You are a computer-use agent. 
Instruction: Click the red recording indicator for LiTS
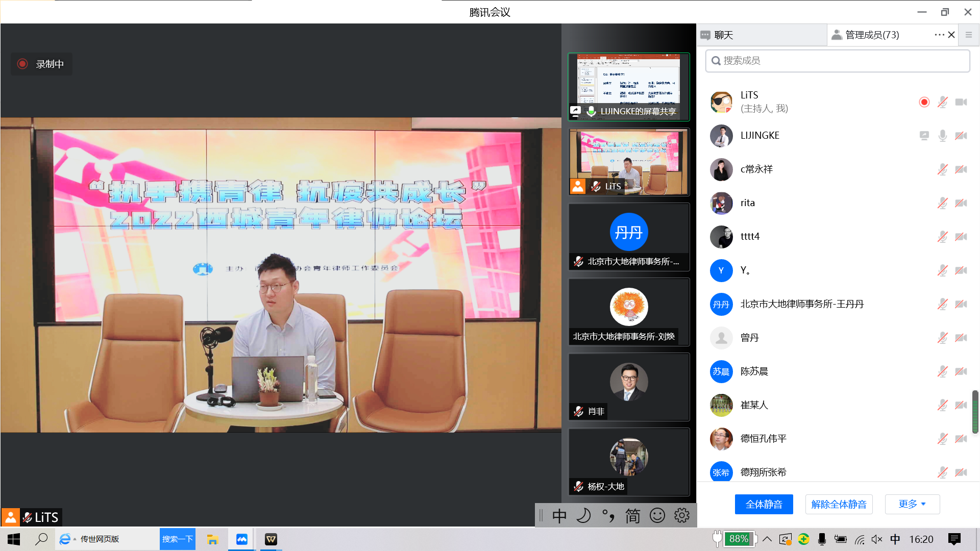coord(924,102)
